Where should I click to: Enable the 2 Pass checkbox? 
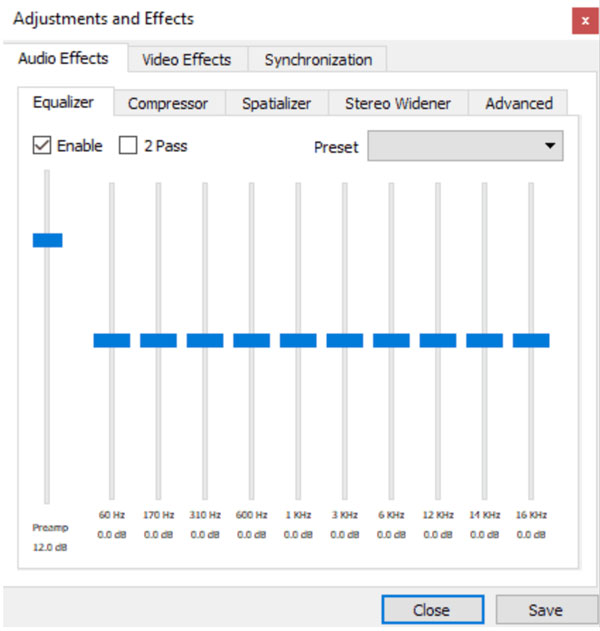point(128,145)
